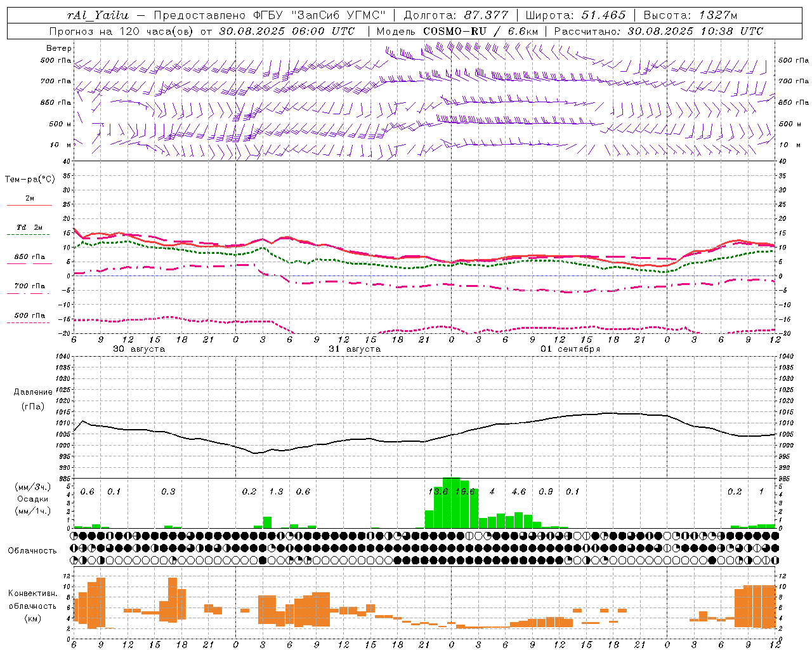Click the 850 гПа wind level label on left
The width and height of the screenshot is (812, 650).
tap(56, 102)
